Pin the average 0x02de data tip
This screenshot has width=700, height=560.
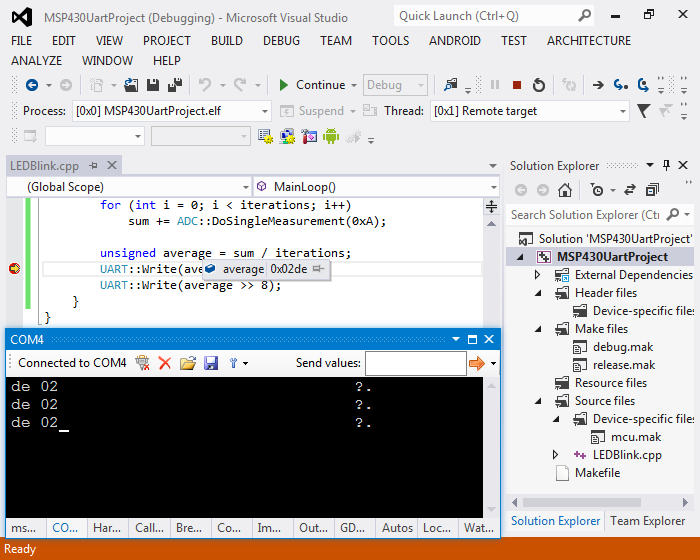click(x=318, y=269)
